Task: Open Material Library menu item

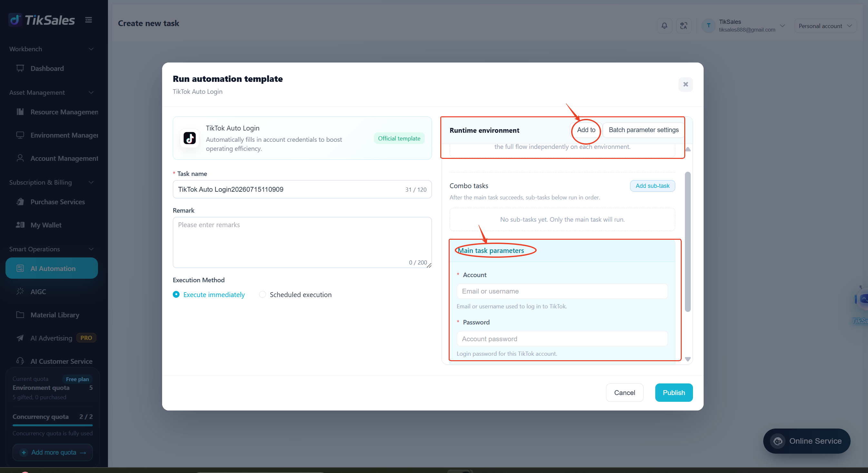Action: click(x=52, y=315)
